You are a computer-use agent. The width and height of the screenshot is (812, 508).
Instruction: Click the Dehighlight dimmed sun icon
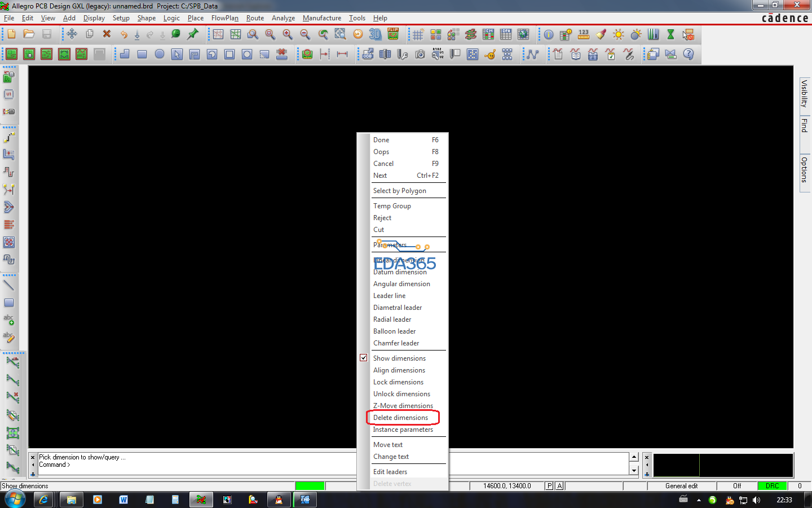pos(636,34)
